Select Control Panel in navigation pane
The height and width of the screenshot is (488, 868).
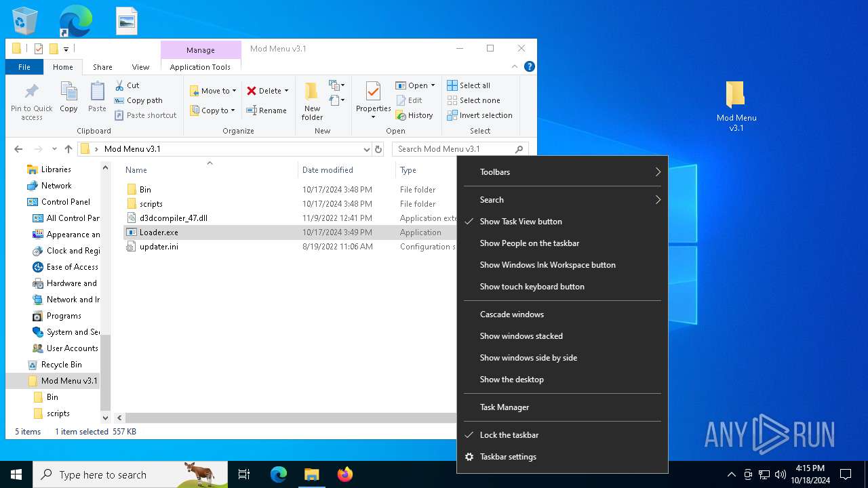point(65,202)
